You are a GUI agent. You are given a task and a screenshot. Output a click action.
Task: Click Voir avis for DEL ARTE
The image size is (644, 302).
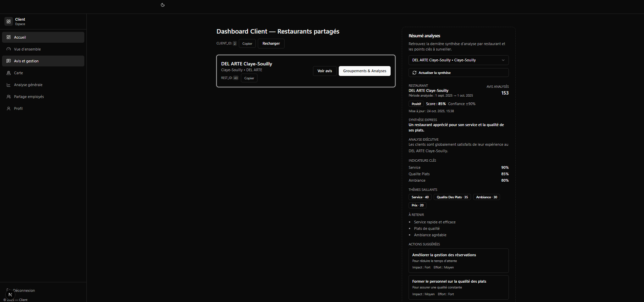[325, 71]
